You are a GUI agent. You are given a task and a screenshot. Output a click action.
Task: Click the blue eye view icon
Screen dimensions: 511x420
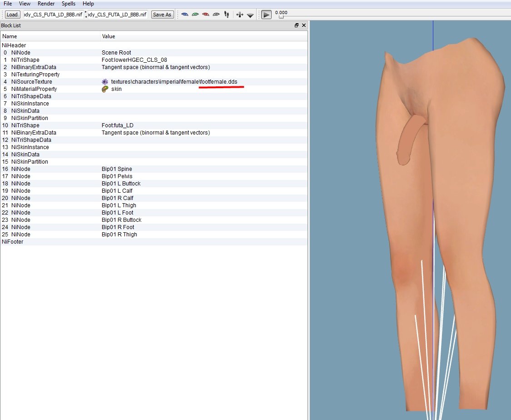185,15
